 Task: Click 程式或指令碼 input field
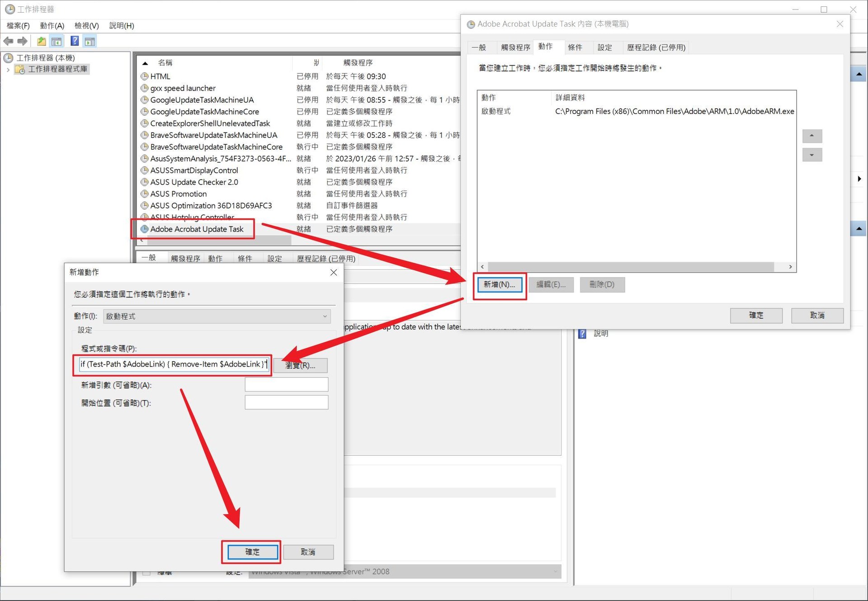coord(174,364)
